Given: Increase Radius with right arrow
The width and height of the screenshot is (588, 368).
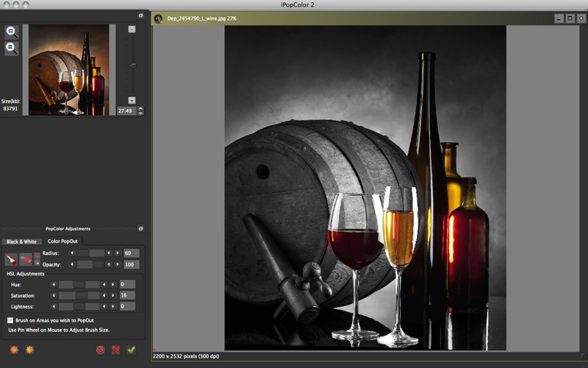Looking at the screenshot, I should [118, 253].
